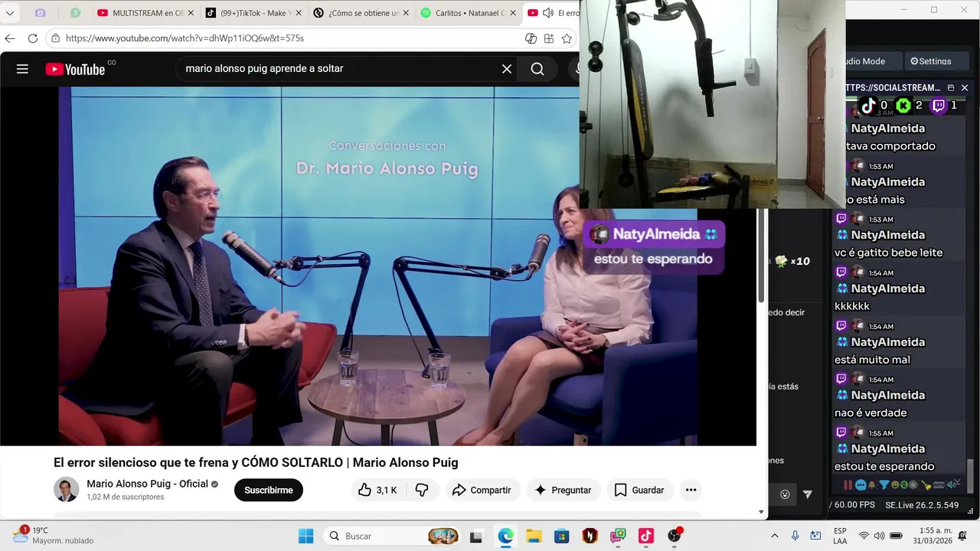Pop out the Social Stream dock window

[951, 88]
